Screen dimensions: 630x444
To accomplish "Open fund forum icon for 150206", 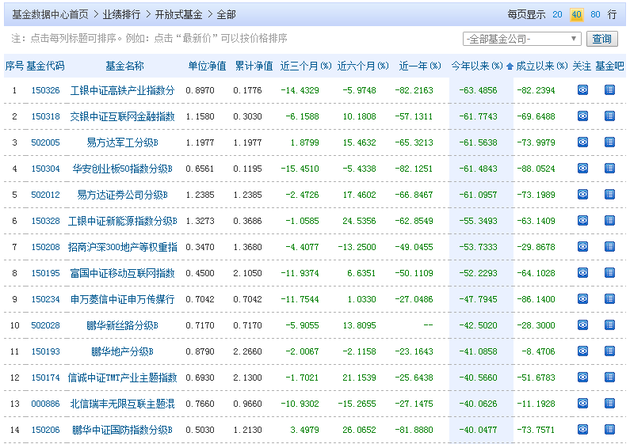I will click(610, 429).
